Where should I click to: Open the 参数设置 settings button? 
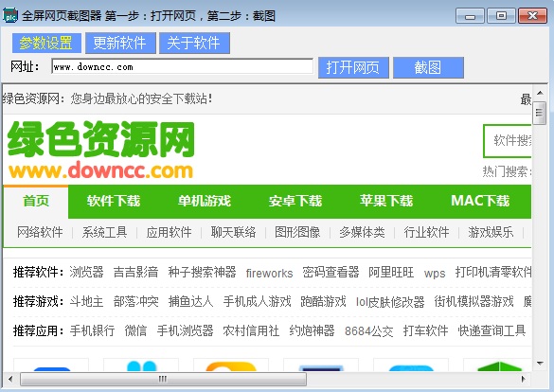pyautogui.click(x=46, y=44)
